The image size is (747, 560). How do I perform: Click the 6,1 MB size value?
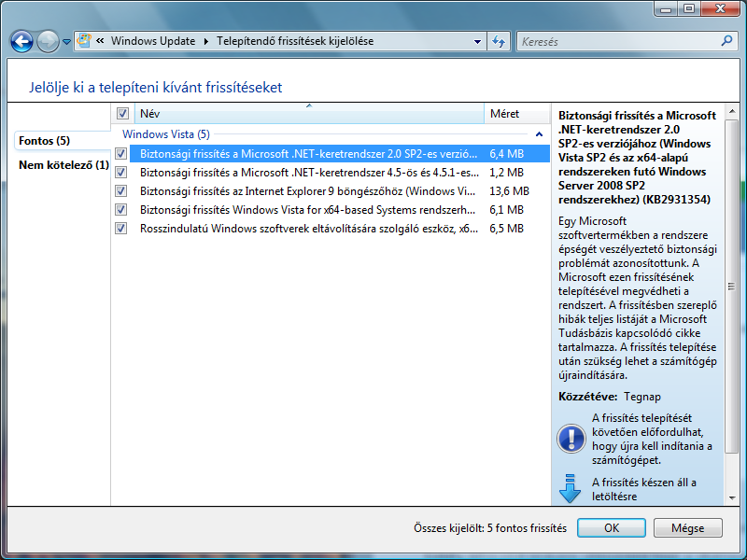(506, 209)
